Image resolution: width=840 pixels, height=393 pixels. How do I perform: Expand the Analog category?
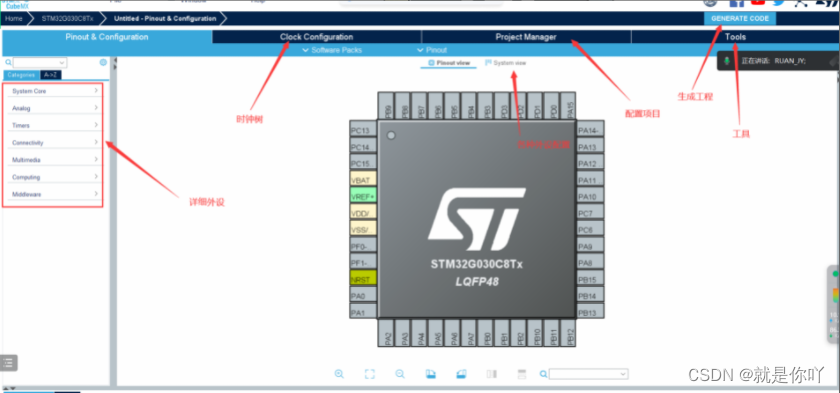(55, 108)
